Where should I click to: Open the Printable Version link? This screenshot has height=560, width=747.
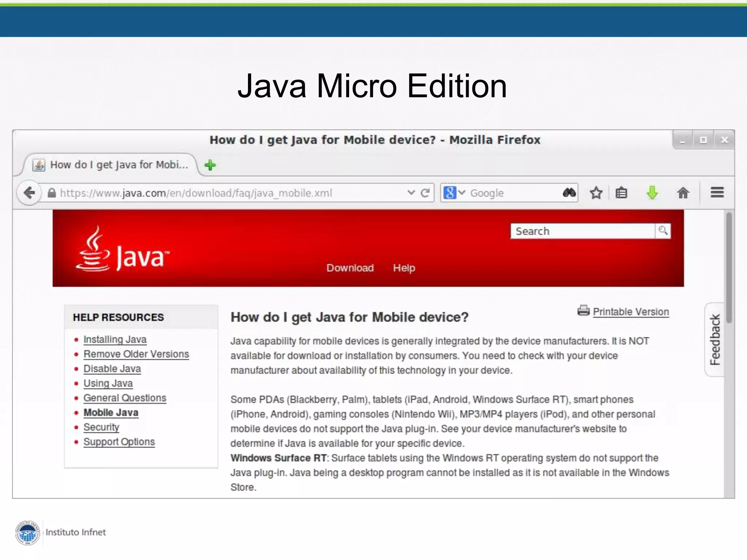631,312
